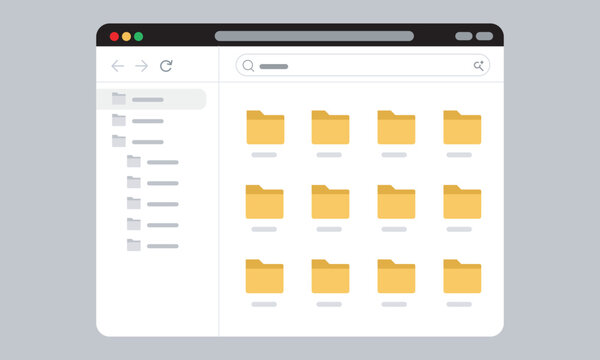Focus the search input field

[362, 65]
